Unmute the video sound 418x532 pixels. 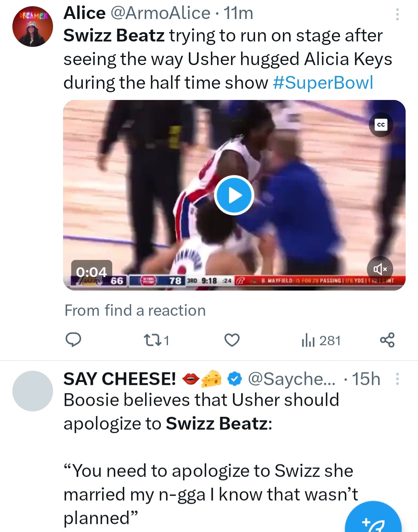[380, 269]
